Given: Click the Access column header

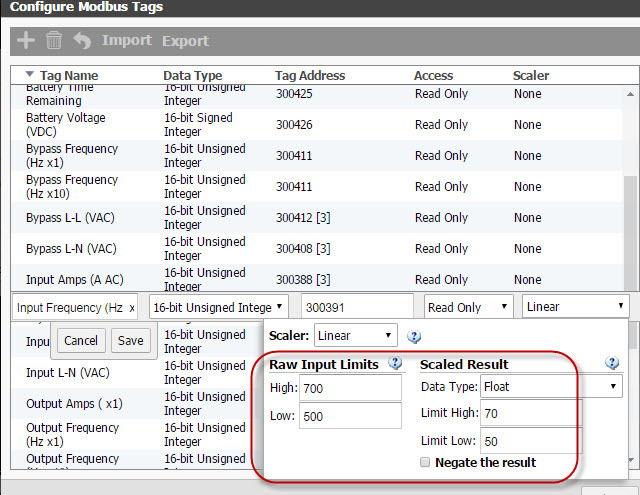Looking at the screenshot, I should pyautogui.click(x=433, y=75).
